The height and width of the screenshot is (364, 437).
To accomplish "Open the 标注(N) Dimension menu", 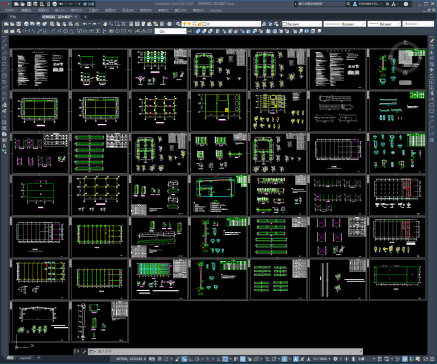I will [x=127, y=10].
